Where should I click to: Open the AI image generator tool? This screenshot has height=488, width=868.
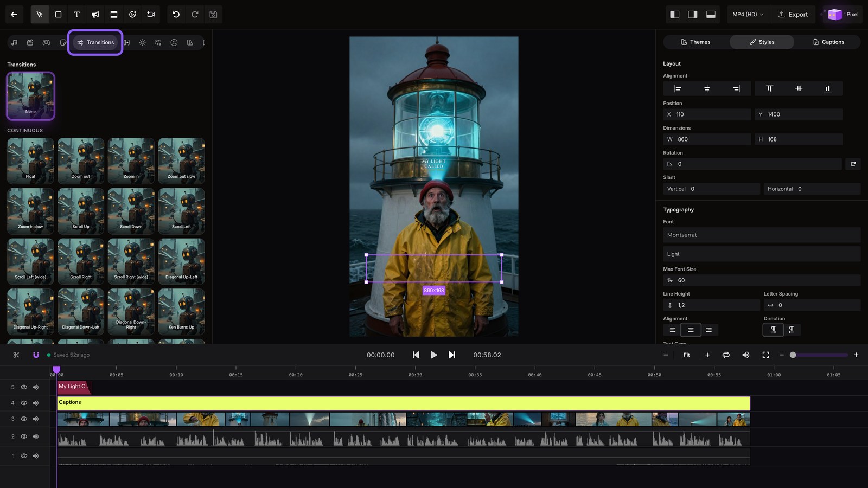[x=132, y=15]
